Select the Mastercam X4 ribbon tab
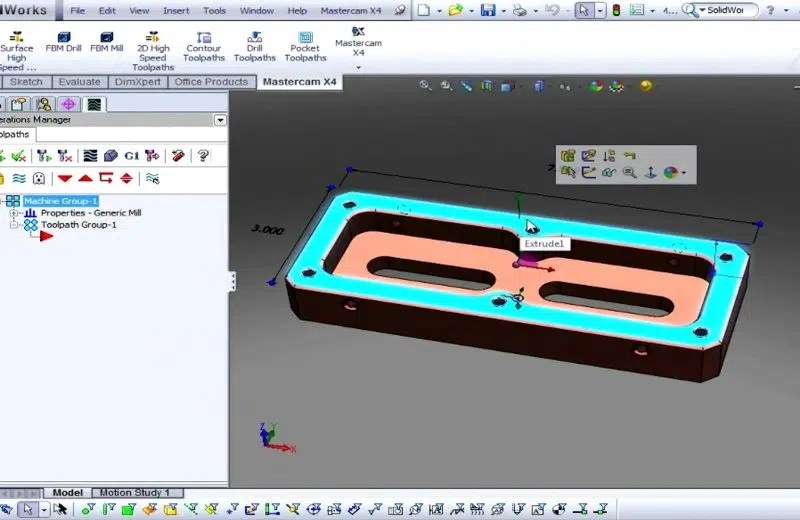Screen dimensions: 800x520 (299, 82)
